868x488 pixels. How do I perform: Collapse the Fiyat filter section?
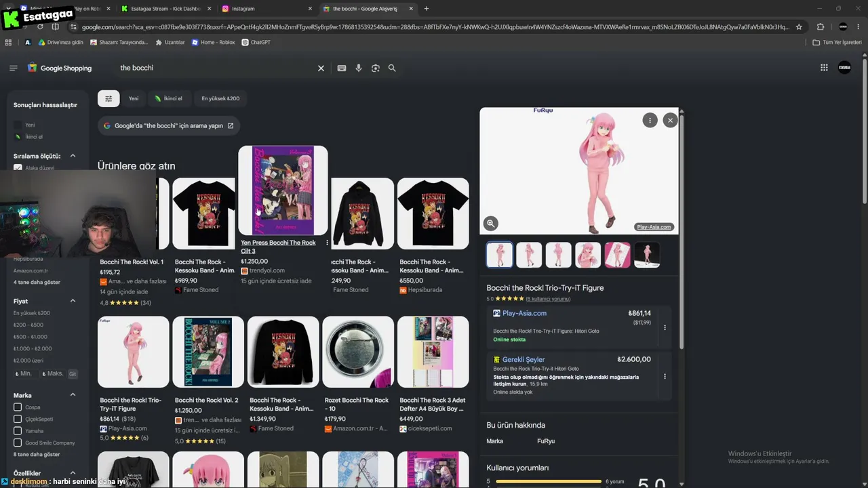point(73,301)
